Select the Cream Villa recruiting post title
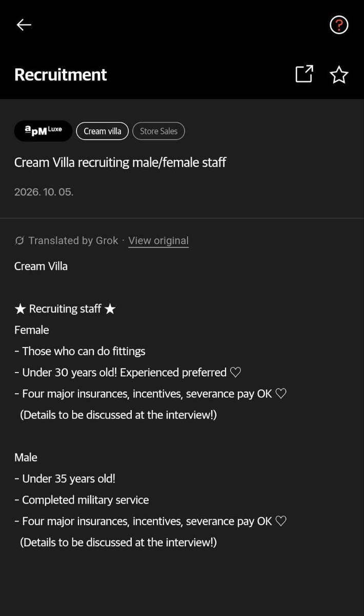Screen dimensions: 364x616 [x=120, y=163]
